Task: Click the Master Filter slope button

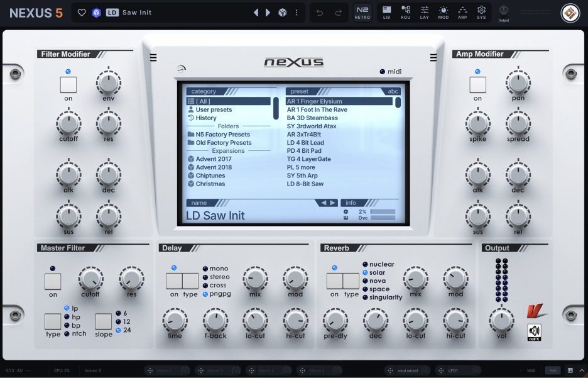Action: (103, 321)
